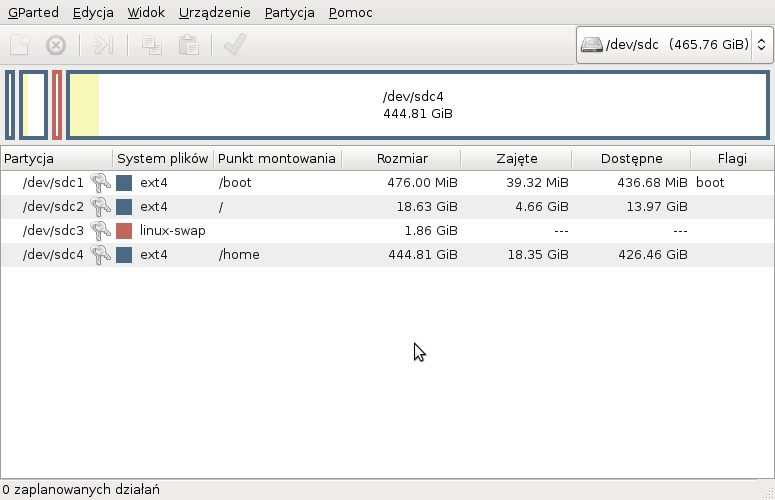Viewport: 775px width, 500px height.
Task: Open the Urządzenie menu
Action: [x=215, y=13]
